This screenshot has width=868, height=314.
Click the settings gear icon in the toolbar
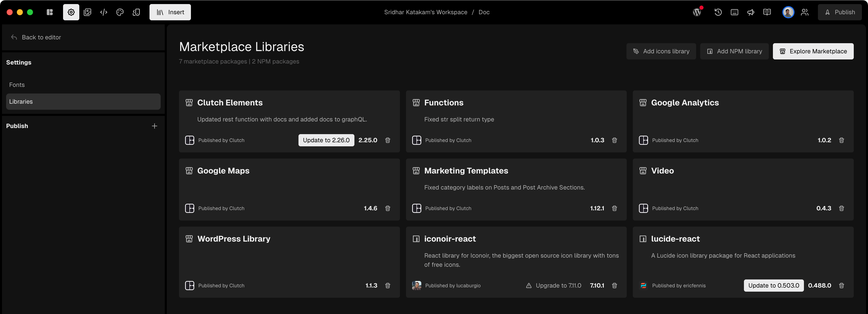71,12
